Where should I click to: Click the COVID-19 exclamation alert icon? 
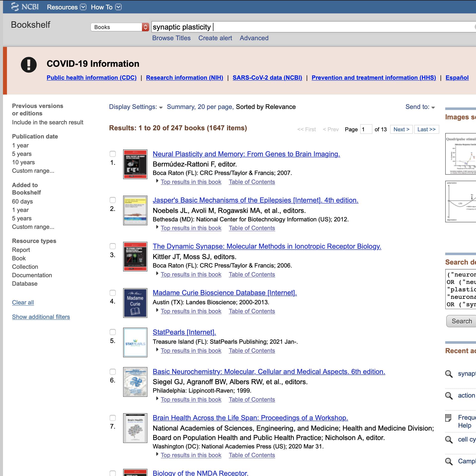(x=29, y=65)
